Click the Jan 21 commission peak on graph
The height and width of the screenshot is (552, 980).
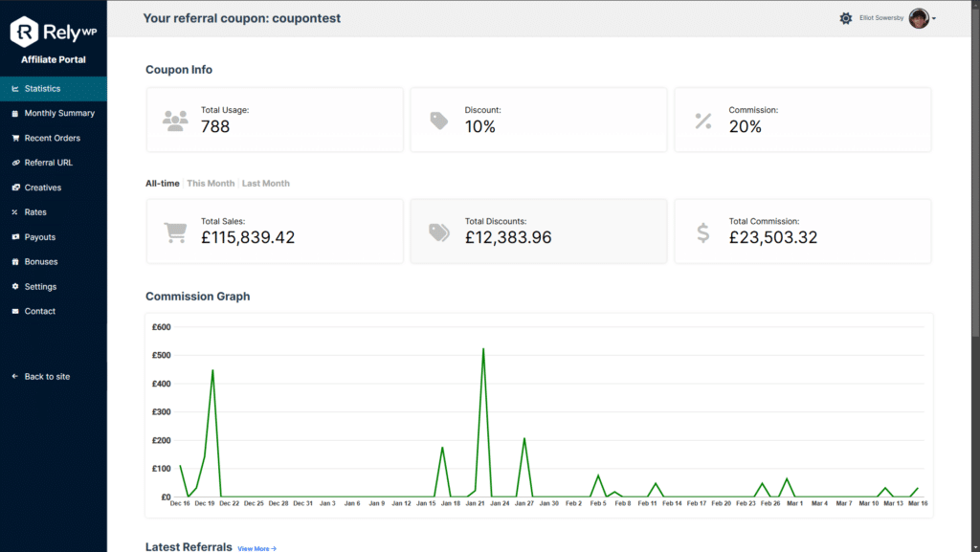click(x=483, y=350)
